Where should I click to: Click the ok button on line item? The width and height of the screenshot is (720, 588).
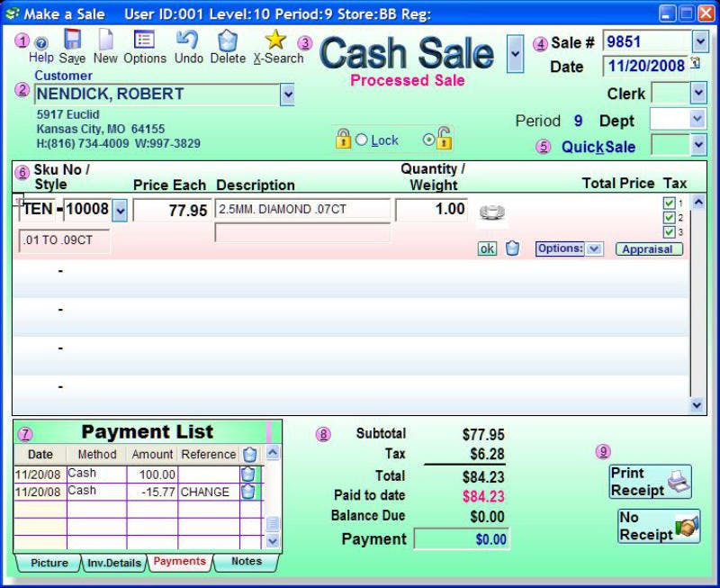click(x=487, y=249)
